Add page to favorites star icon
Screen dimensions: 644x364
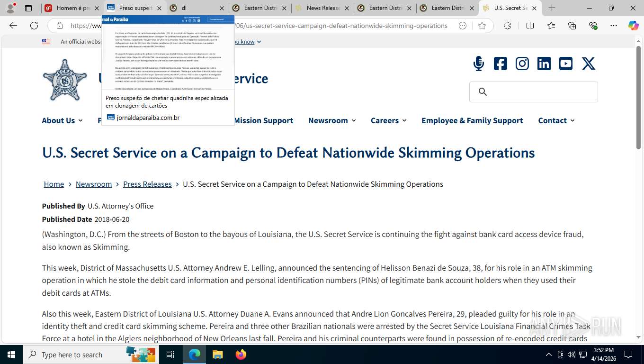pyautogui.click(x=482, y=26)
